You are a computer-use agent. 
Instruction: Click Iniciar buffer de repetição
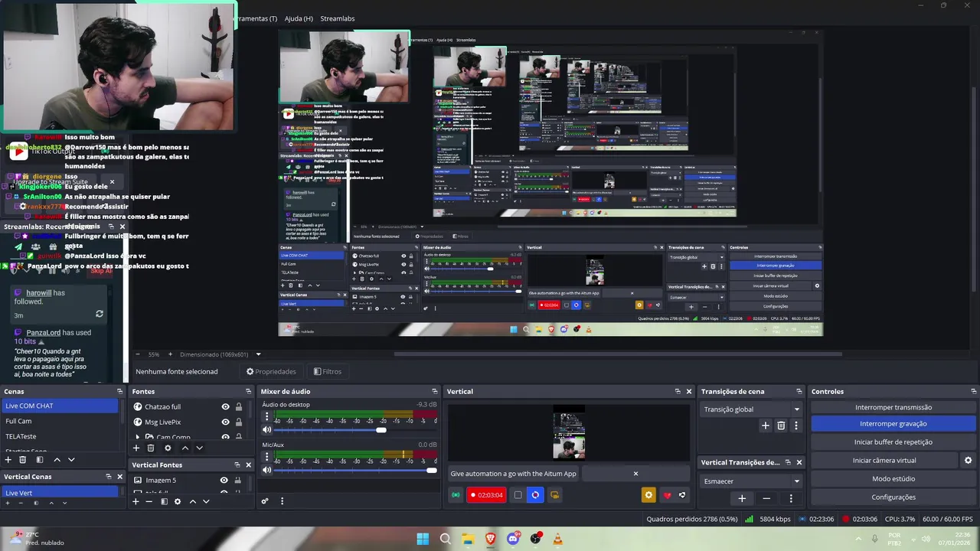[893, 442]
